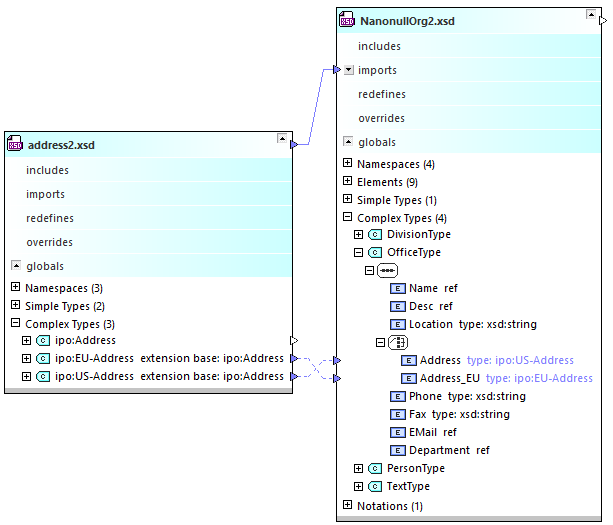This screenshot has width=613, height=525.
Task: Collapse globals section in address2.xsd
Action: pyautogui.click(x=16, y=266)
